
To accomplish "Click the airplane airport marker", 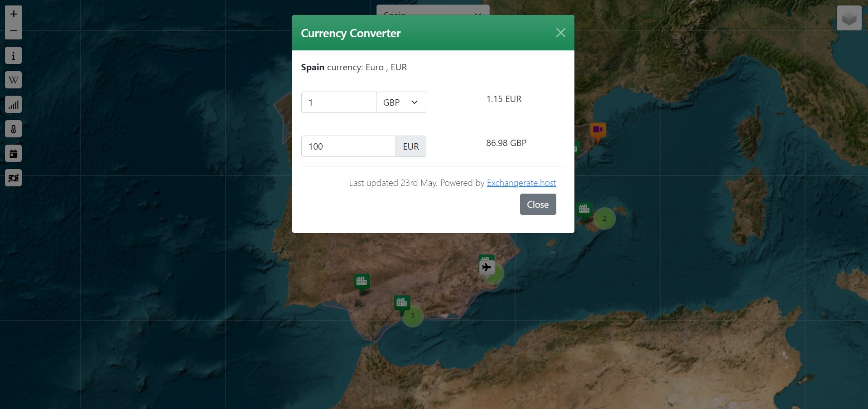I will (x=487, y=268).
